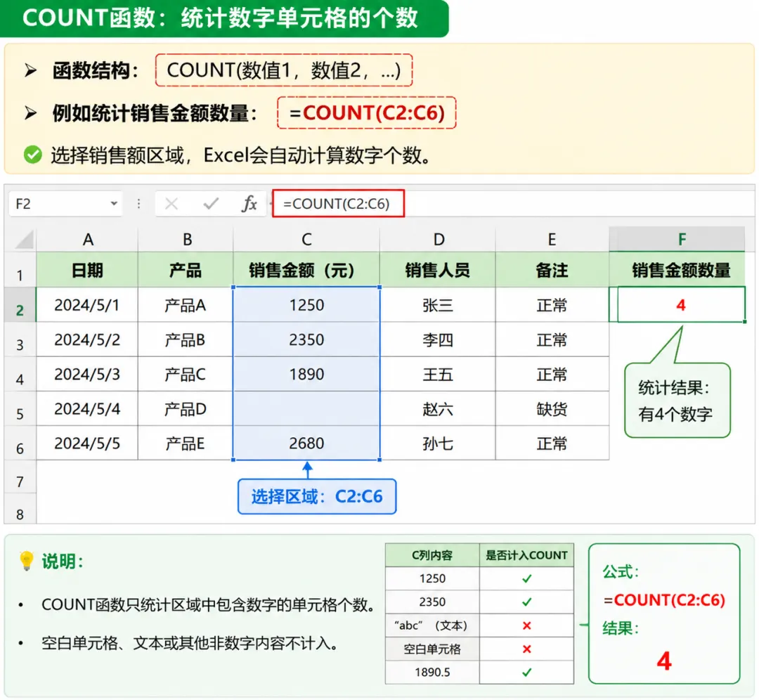Click salesperson cell 赵六

click(438, 409)
